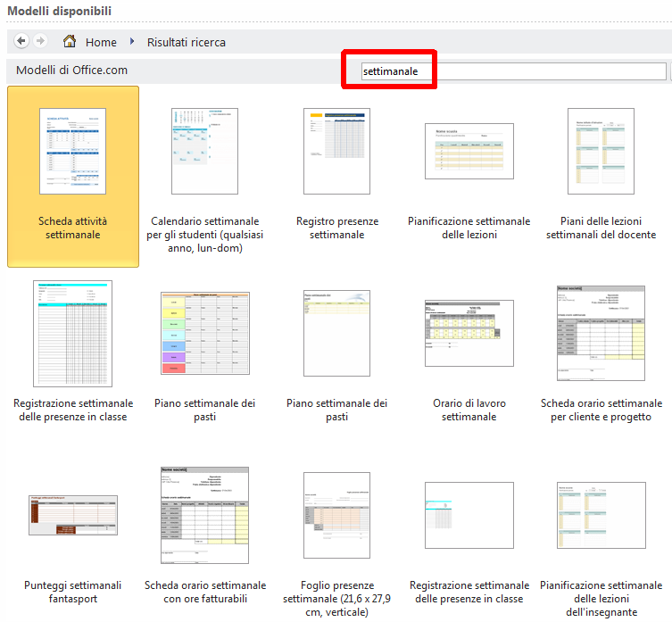Click the breadcrumb arrow after Home
Screen dimensions: 672x622
pyautogui.click(x=132, y=41)
